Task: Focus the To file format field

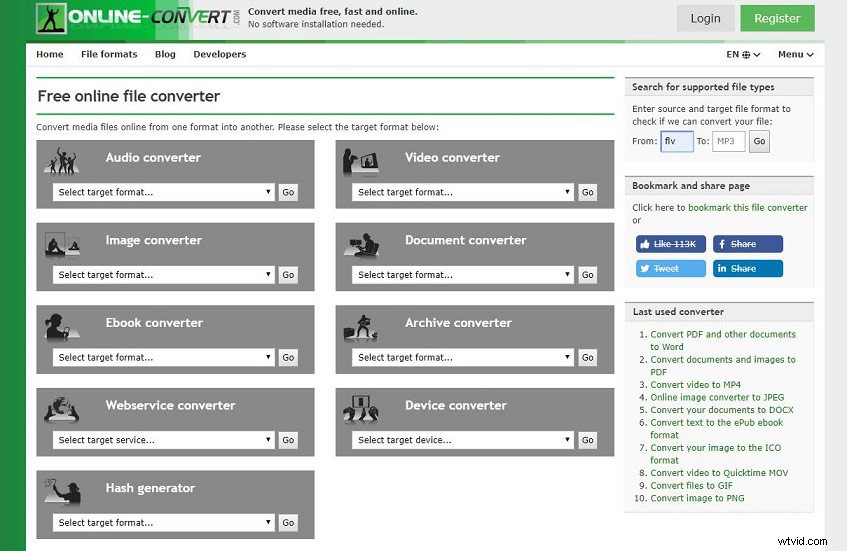Action: (x=729, y=142)
